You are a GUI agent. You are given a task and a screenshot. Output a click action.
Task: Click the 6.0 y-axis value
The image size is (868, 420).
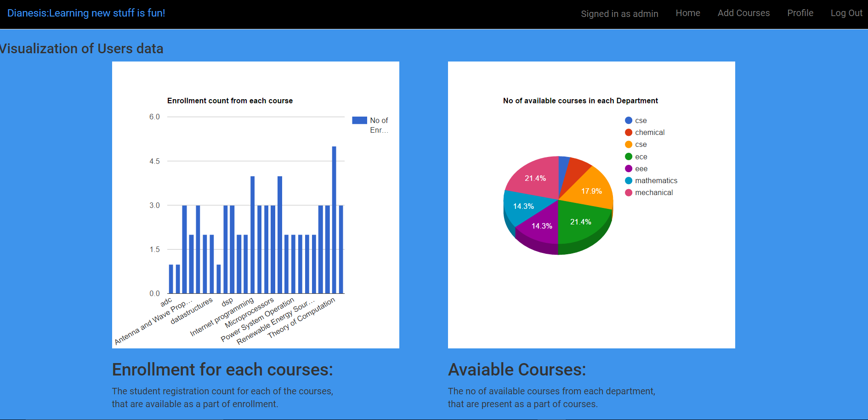pos(154,117)
